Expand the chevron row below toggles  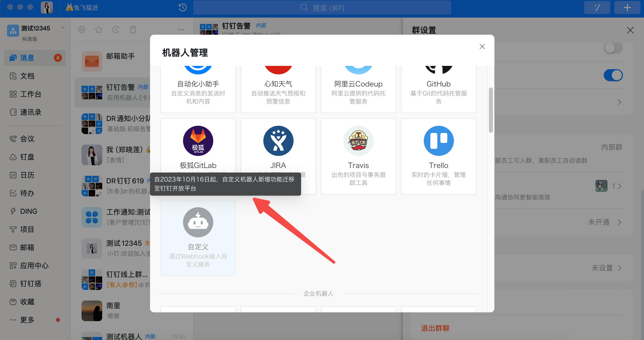(x=619, y=102)
